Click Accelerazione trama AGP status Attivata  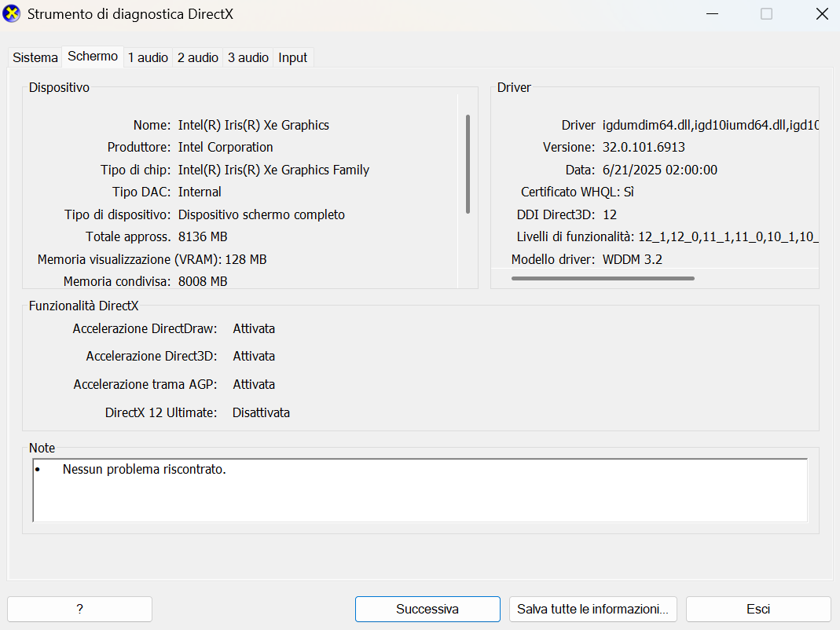coord(254,384)
